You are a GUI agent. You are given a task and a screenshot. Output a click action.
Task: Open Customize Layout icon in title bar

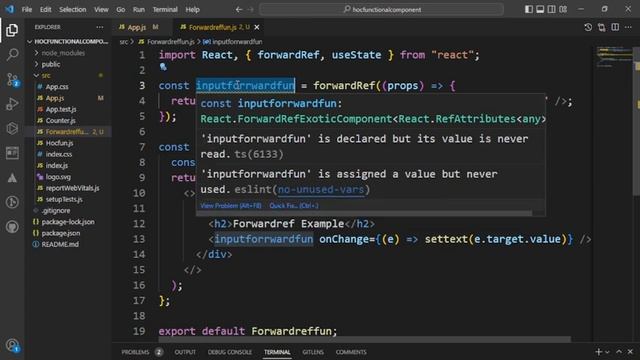point(563,9)
